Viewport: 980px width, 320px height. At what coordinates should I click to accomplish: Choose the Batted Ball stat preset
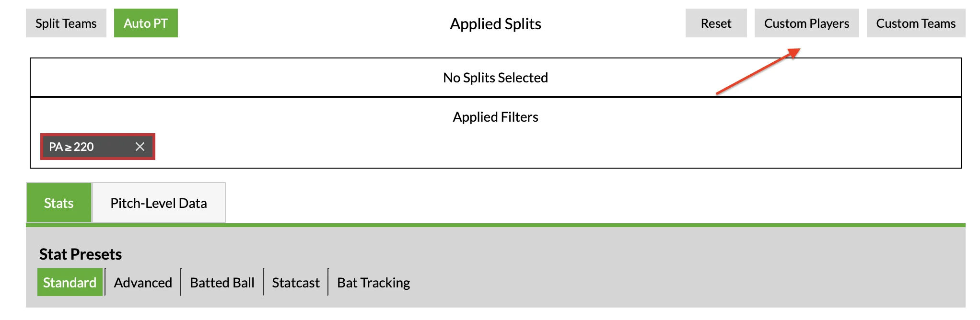point(222,283)
